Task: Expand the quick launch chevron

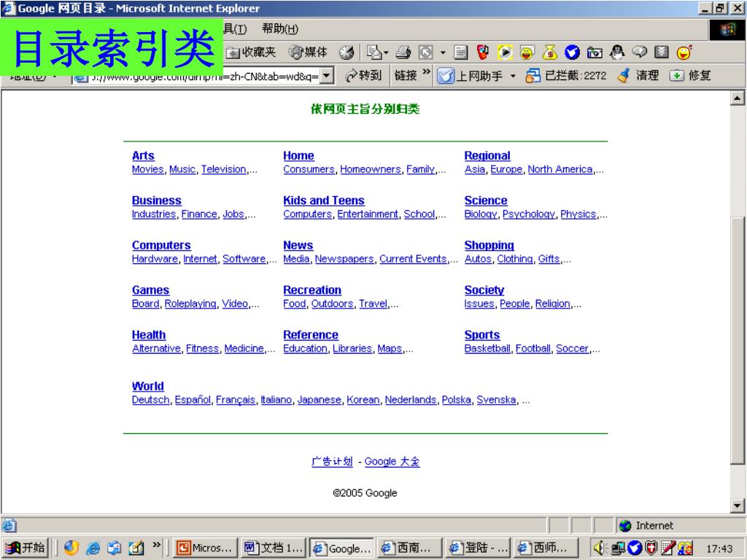Action: 157,545
